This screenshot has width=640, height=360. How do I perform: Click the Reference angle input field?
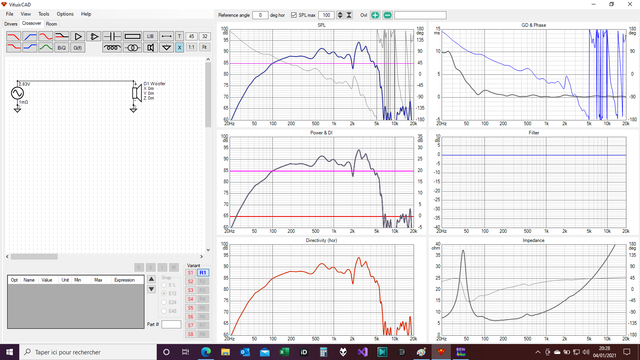point(260,15)
